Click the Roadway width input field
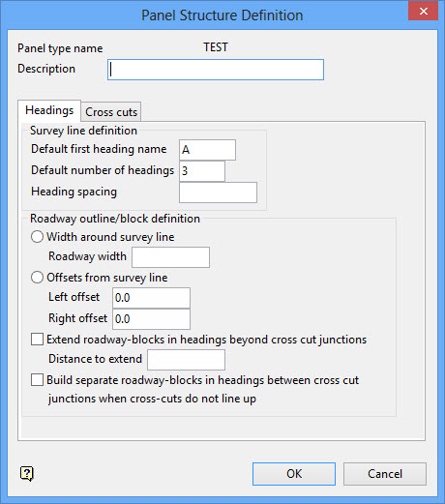 pos(170,257)
